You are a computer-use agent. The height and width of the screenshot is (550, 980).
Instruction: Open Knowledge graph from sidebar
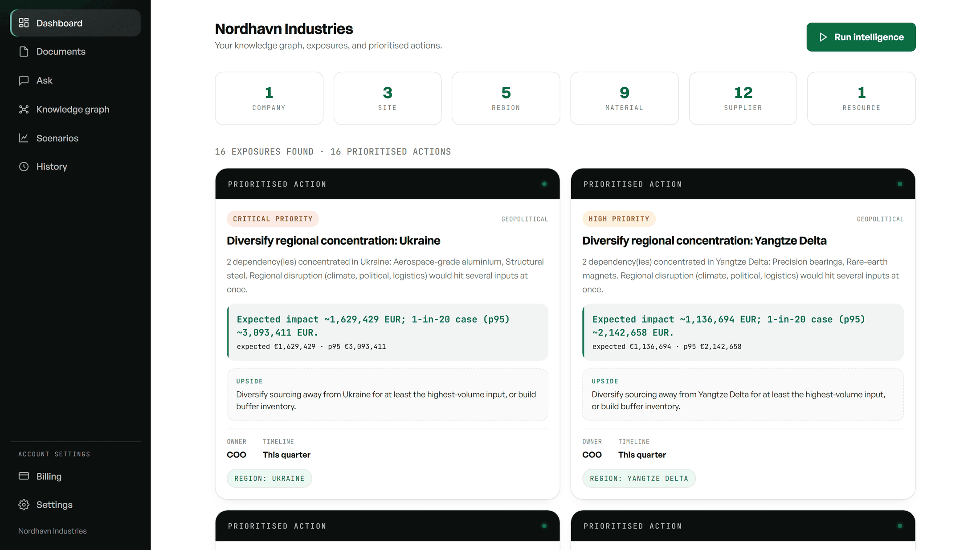point(75,109)
